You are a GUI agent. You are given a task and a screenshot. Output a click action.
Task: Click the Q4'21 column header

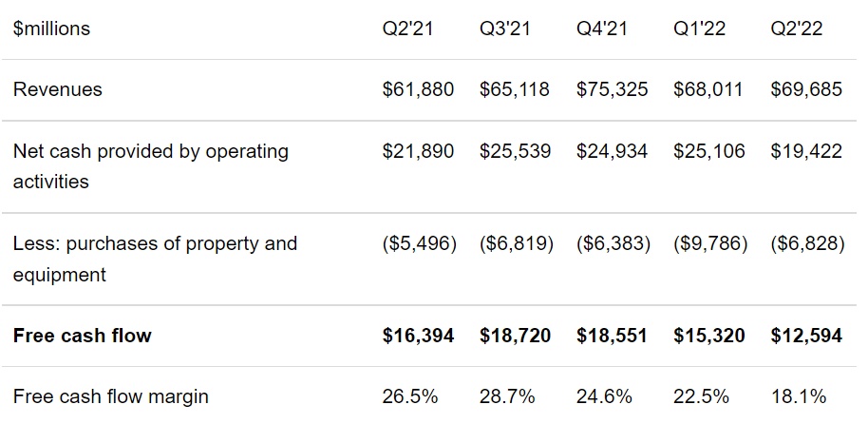[602, 29]
